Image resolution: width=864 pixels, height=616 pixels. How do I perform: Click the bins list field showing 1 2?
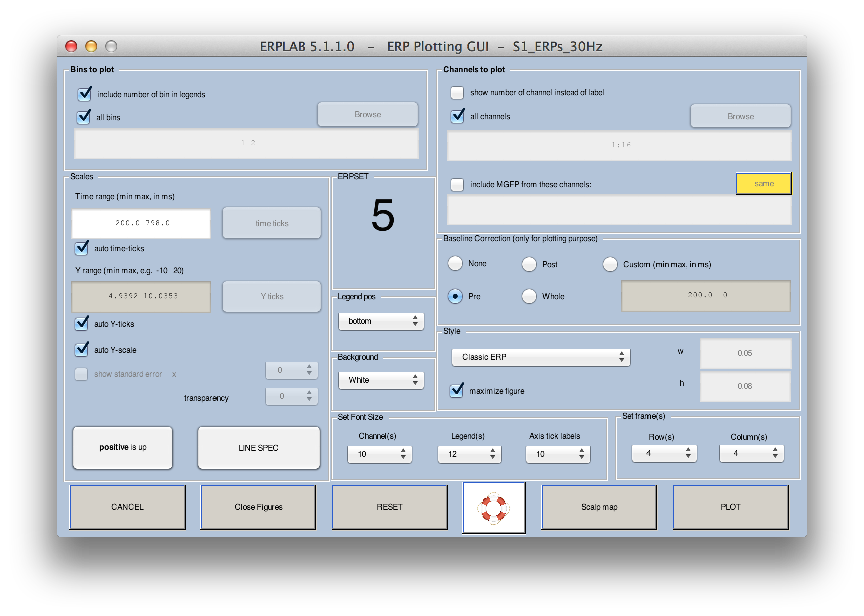247,144
